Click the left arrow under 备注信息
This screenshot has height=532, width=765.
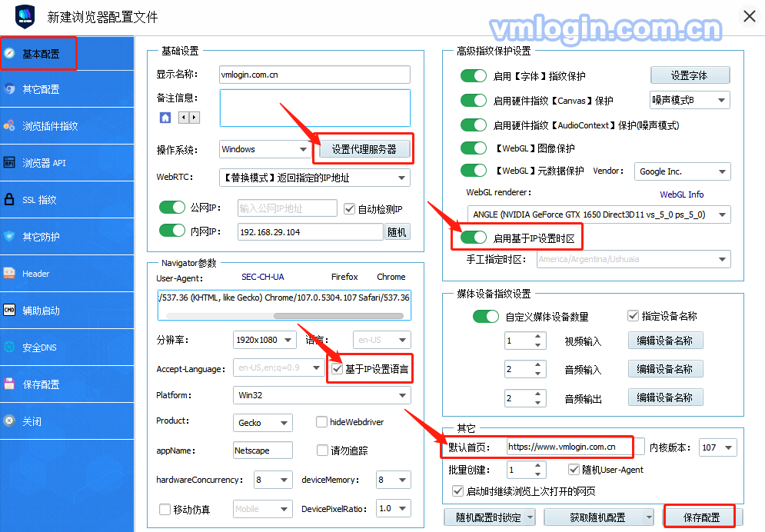coord(184,118)
